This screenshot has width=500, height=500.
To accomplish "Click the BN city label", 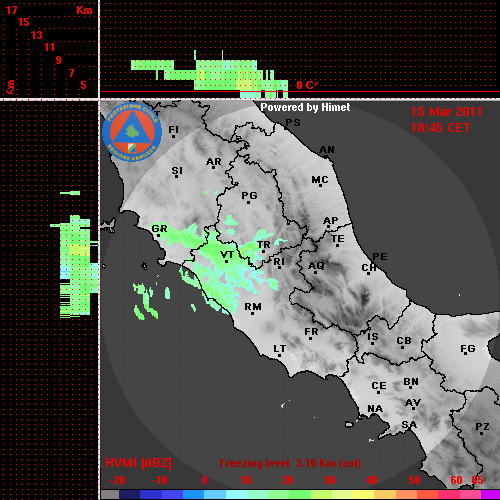I will [x=411, y=382].
